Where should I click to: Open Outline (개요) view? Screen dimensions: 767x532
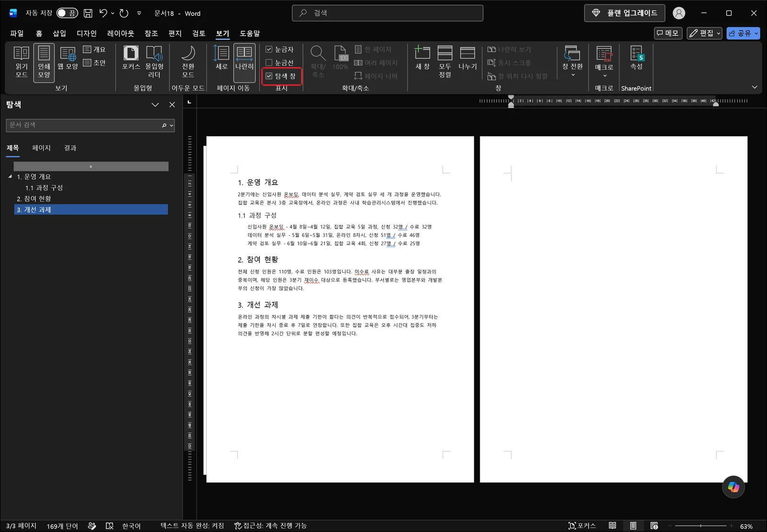pos(94,49)
